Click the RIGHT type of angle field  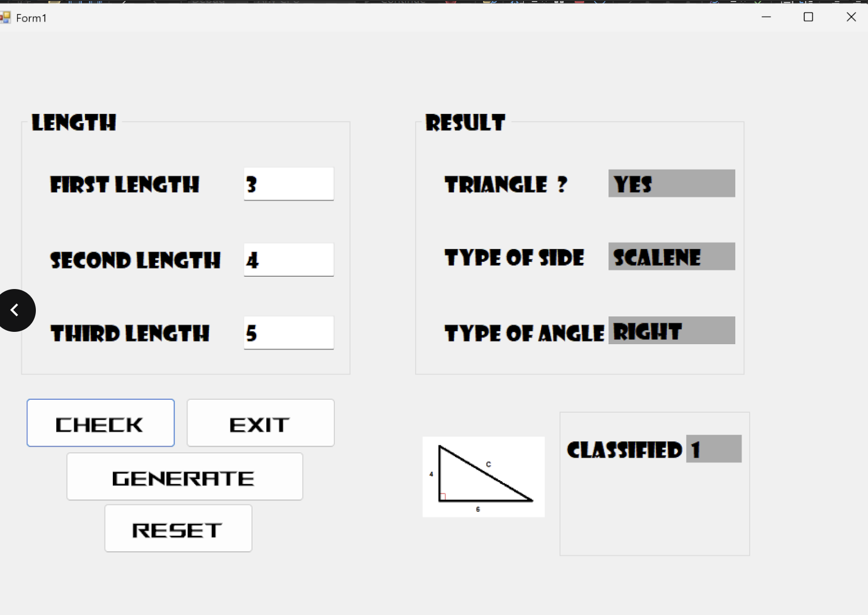(x=672, y=330)
